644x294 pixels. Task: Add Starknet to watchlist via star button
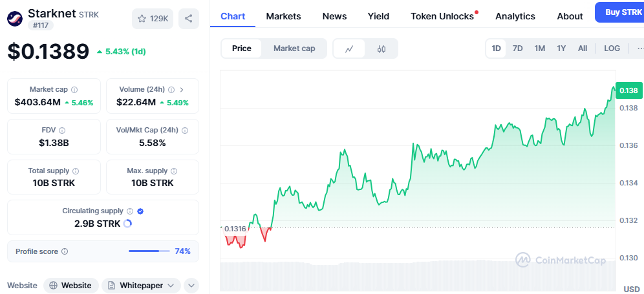pos(153,19)
